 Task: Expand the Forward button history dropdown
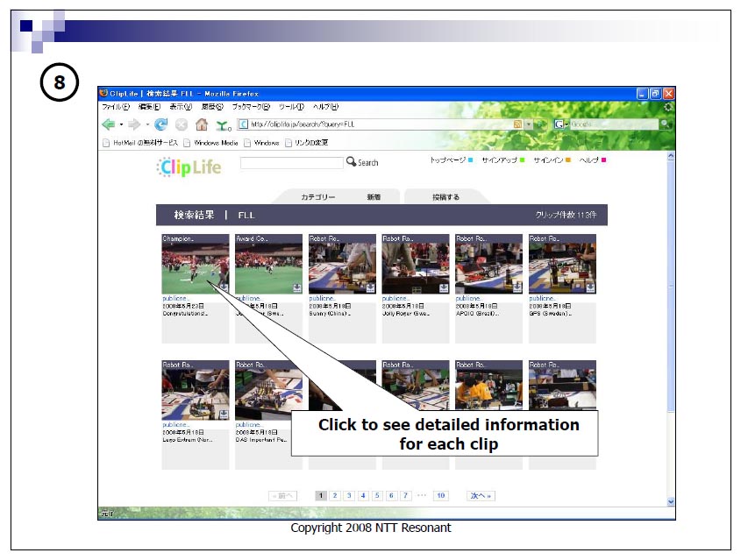coord(147,124)
